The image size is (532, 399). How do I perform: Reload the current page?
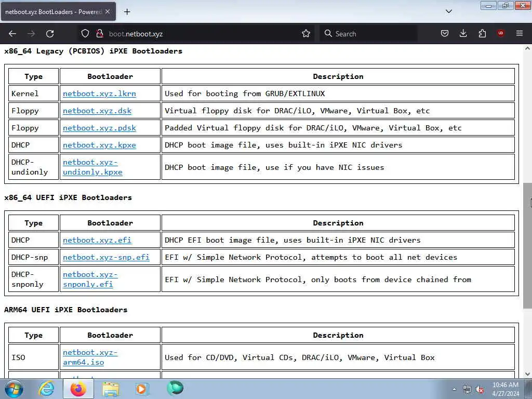click(50, 34)
